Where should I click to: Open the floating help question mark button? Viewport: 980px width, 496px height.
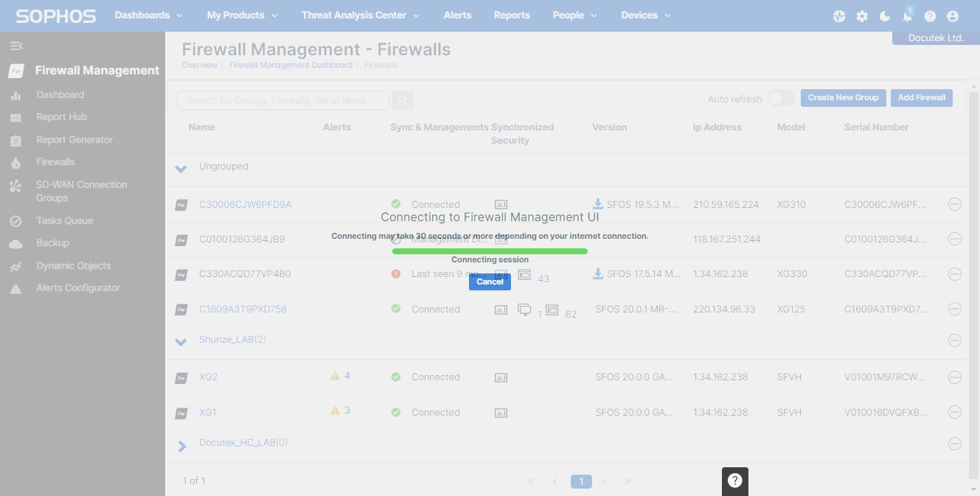734,481
